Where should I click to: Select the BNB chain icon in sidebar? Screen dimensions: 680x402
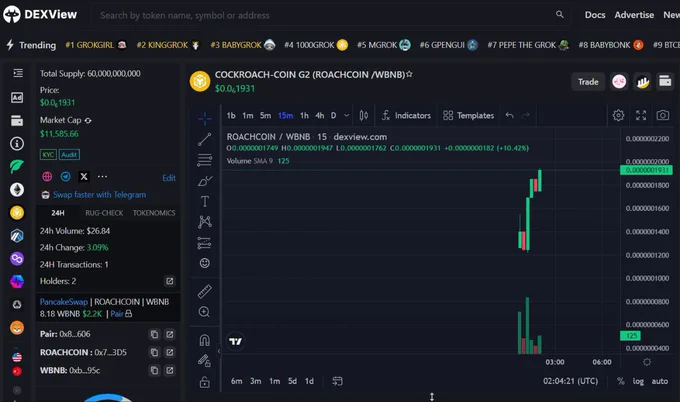point(17,212)
